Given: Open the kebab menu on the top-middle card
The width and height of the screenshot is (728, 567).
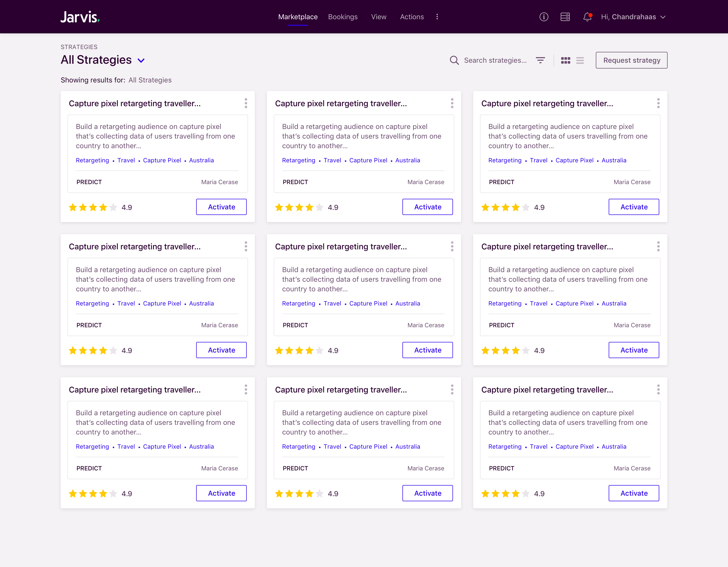Looking at the screenshot, I should pos(452,103).
